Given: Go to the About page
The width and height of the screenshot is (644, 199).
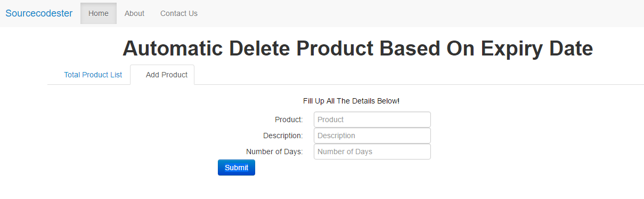Looking at the screenshot, I should (x=134, y=13).
